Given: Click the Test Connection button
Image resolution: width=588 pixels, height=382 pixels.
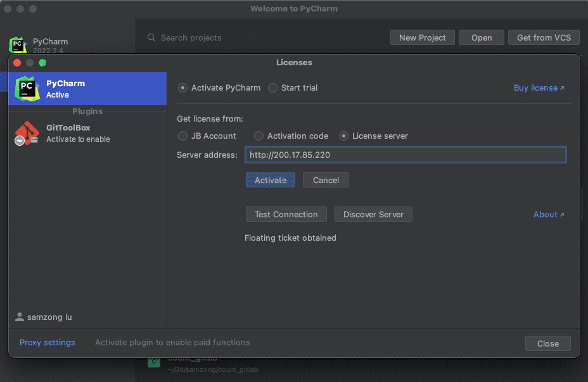Looking at the screenshot, I should [x=286, y=215].
